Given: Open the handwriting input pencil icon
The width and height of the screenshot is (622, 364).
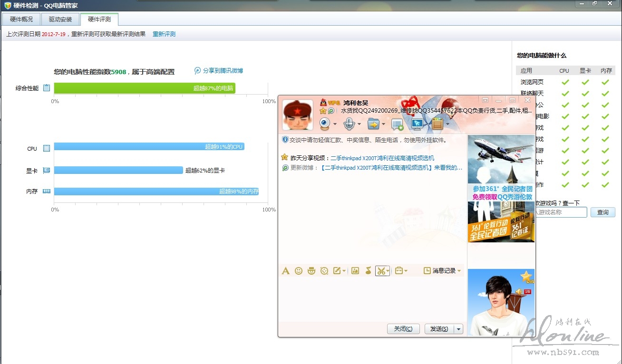Looking at the screenshot, I should (x=337, y=271).
